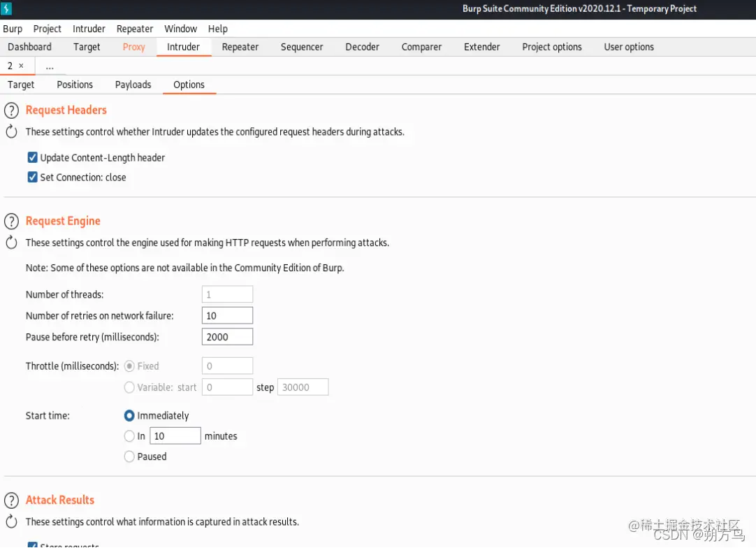Click the Fixed throttle value field

[x=227, y=366]
